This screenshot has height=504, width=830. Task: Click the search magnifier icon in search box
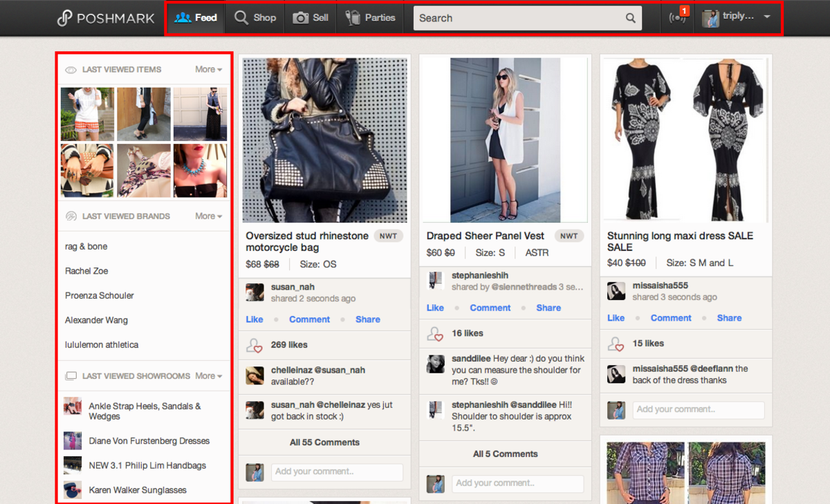pyautogui.click(x=630, y=19)
